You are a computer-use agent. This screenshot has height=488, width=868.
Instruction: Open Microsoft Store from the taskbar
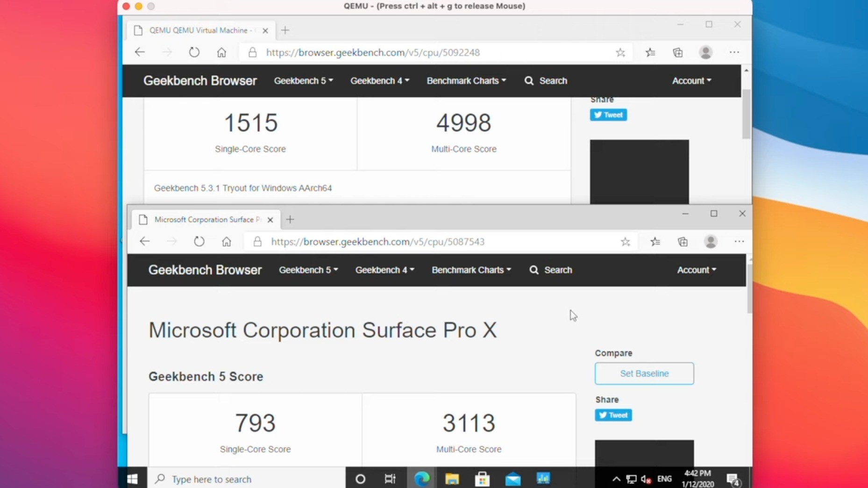click(483, 479)
